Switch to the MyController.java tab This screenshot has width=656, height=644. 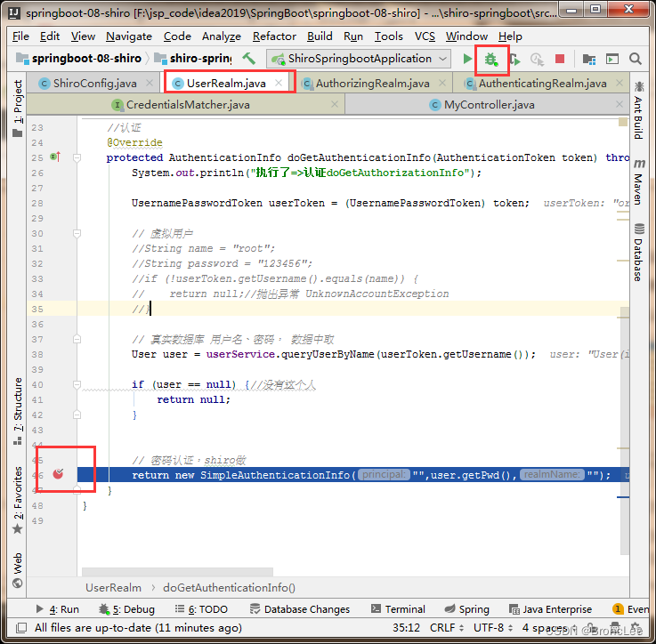pyautogui.click(x=489, y=105)
